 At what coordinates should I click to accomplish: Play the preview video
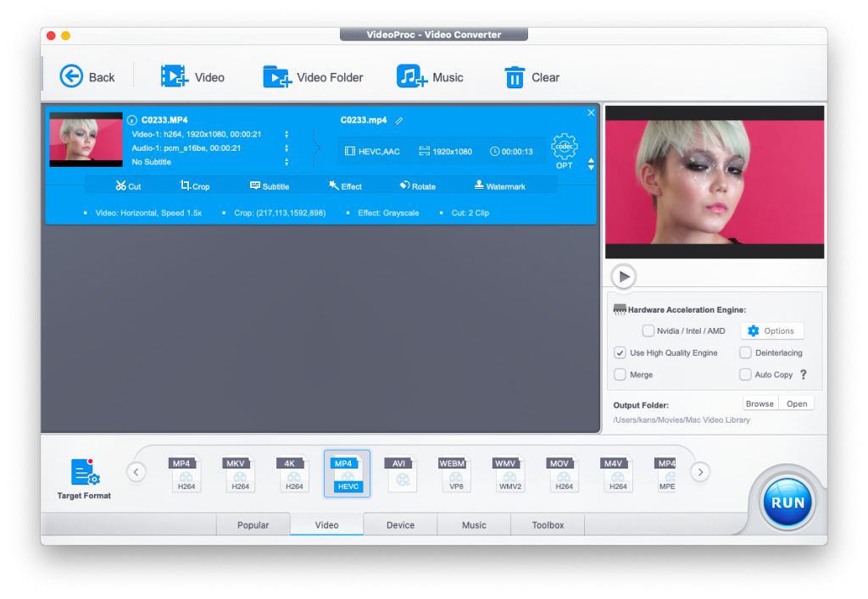point(623,276)
